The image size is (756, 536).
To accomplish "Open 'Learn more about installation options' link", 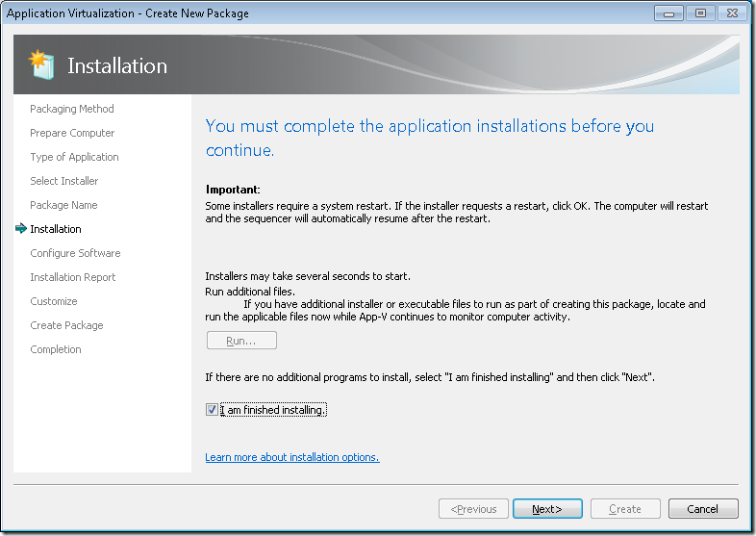I will click(x=292, y=457).
